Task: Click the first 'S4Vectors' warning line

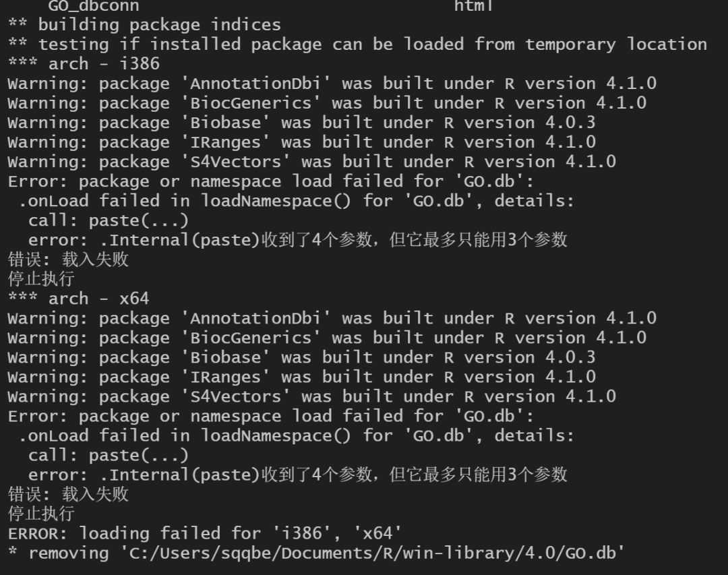Action: 312,162
